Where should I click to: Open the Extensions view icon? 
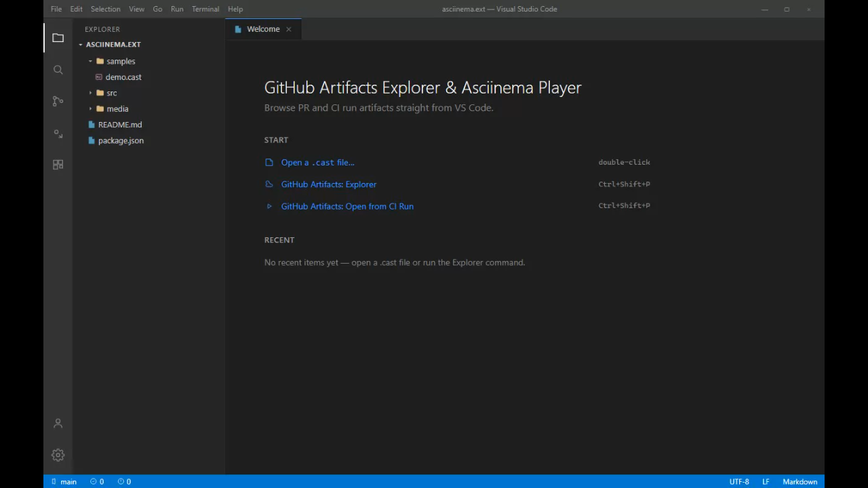click(58, 165)
